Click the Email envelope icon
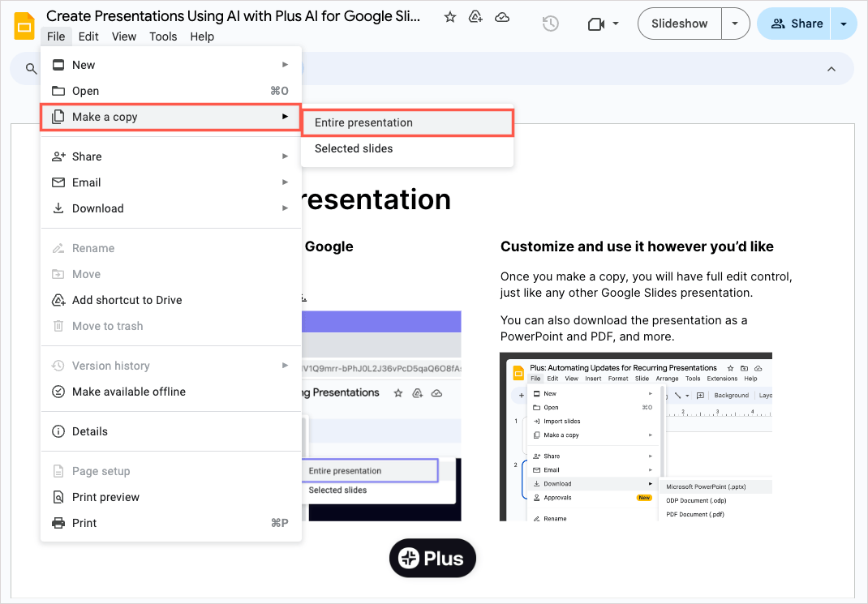868x604 pixels. 58,182
